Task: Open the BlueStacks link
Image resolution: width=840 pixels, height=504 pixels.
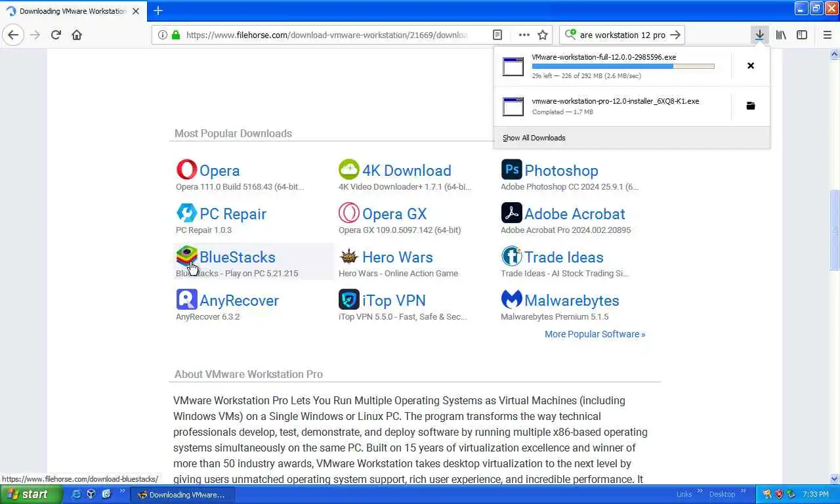Action: [238, 257]
